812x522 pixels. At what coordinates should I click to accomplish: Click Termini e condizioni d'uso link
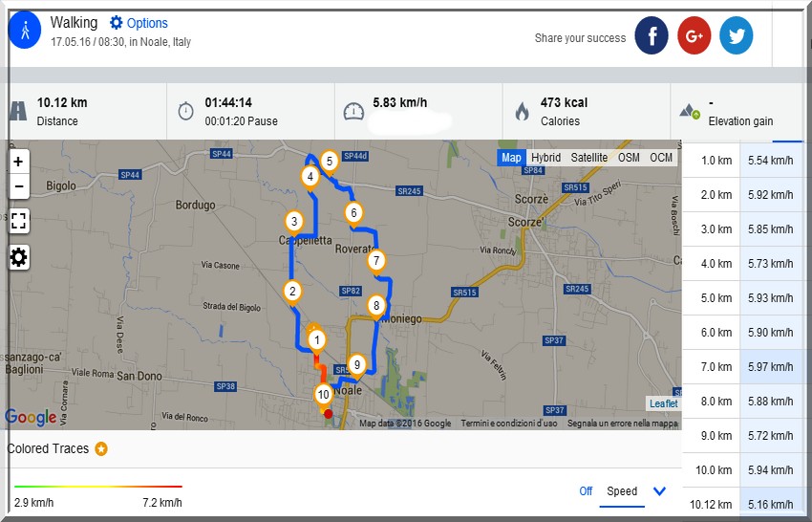tap(508, 424)
